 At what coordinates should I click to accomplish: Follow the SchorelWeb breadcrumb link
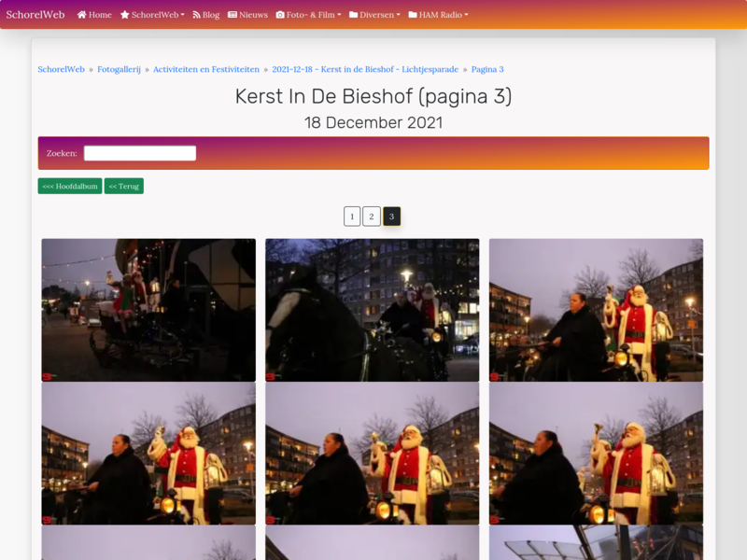pos(61,69)
